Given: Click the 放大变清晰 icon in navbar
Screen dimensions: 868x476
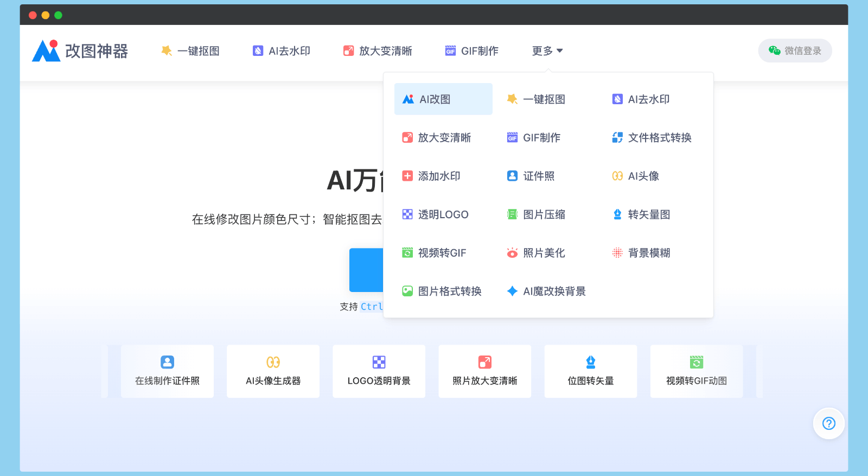Looking at the screenshot, I should [349, 50].
